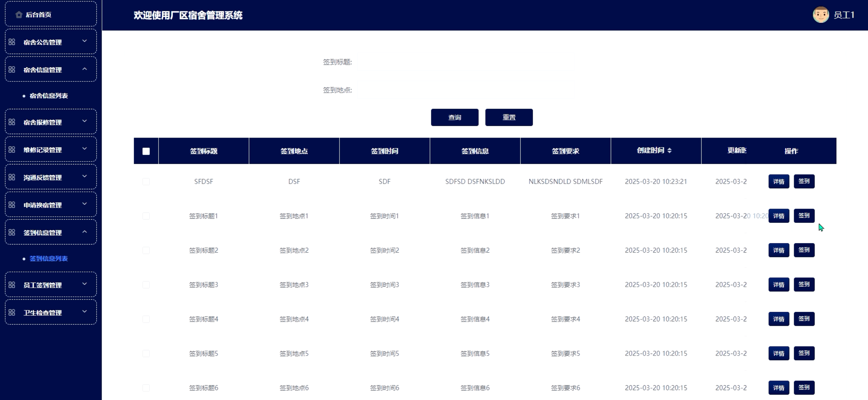Click the grid icon next to 维修记录管理
This screenshot has height=400, width=868.
pyautogui.click(x=12, y=149)
